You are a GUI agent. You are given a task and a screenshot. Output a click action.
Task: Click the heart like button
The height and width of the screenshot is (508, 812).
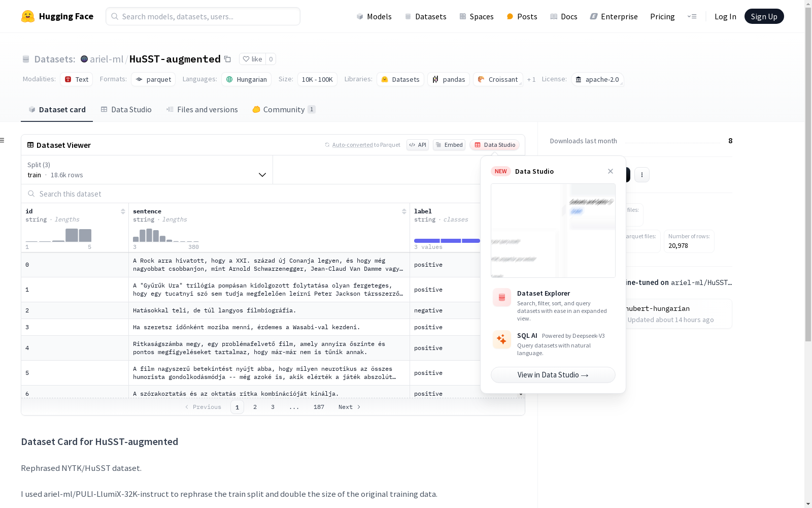[252, 59]
